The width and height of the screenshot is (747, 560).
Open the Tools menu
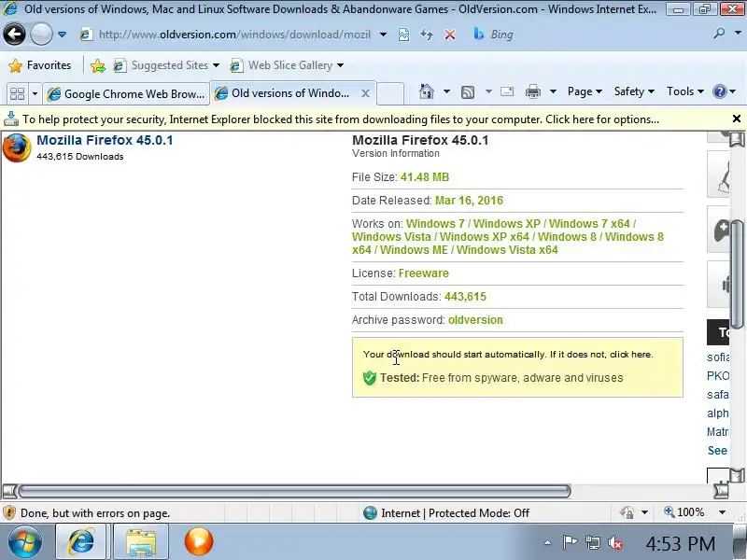point(685,91)
